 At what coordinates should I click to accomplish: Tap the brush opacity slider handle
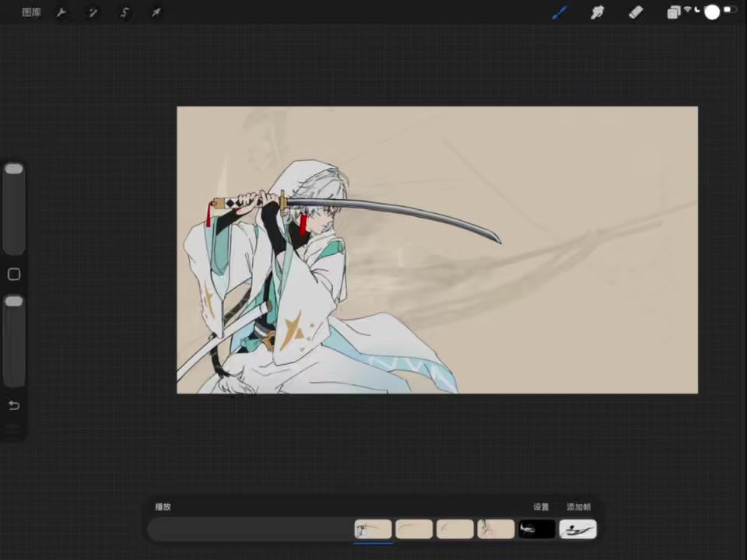pos(14,301)
